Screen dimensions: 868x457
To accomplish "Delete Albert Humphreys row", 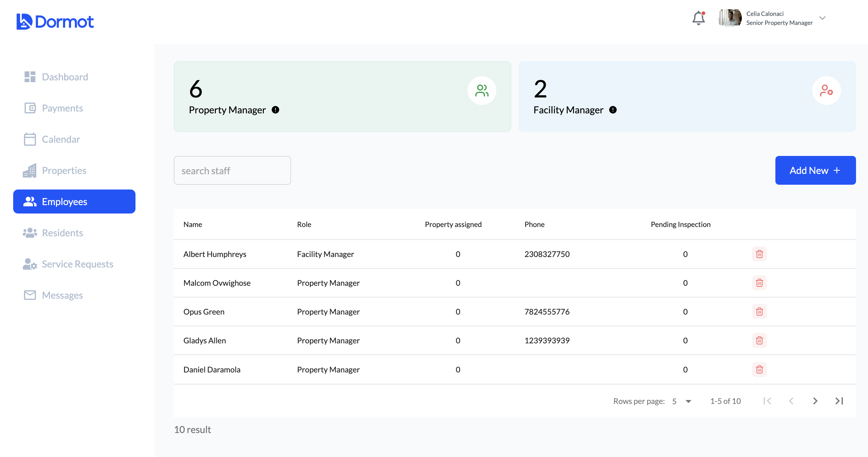I will 759,254.
